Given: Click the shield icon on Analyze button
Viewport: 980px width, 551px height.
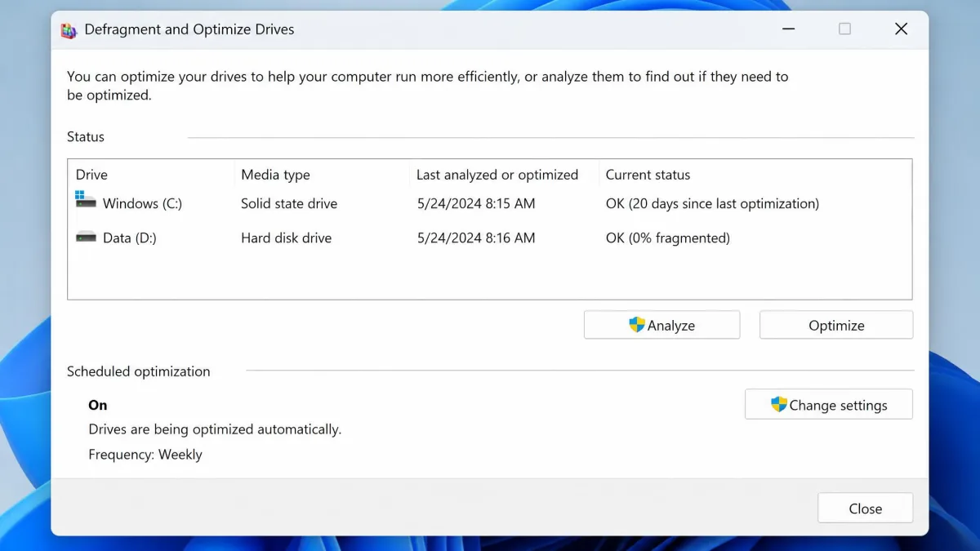Looking at the screenshot, I should 637,325.
